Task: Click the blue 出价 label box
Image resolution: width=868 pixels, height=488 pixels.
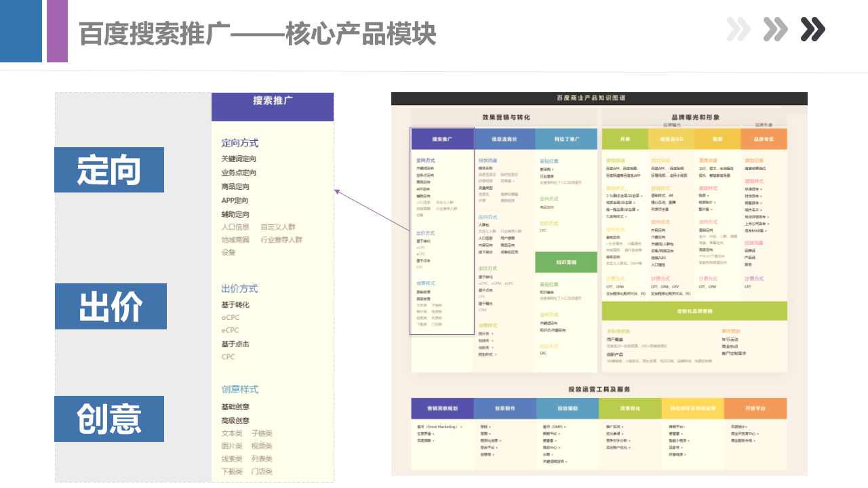Action: point(111,306)
